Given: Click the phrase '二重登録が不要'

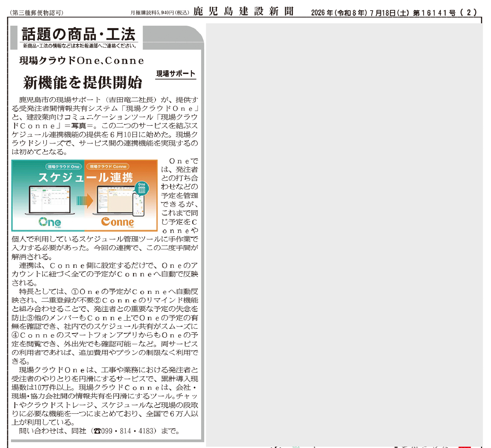Looking at the screenshot, I should (x=67, y=300).
